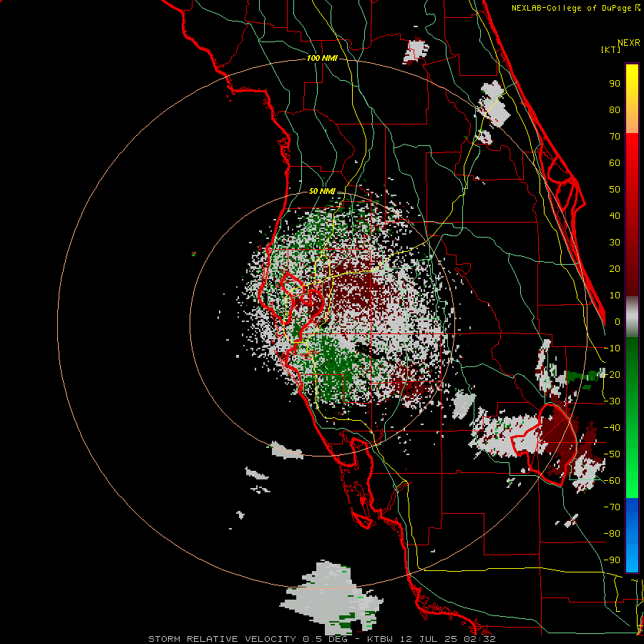The width and height of the screenshot is (644, 644).
Task: Click the dark red echo over Lake Okeechobee outline
Action: [x=560, y=435]
